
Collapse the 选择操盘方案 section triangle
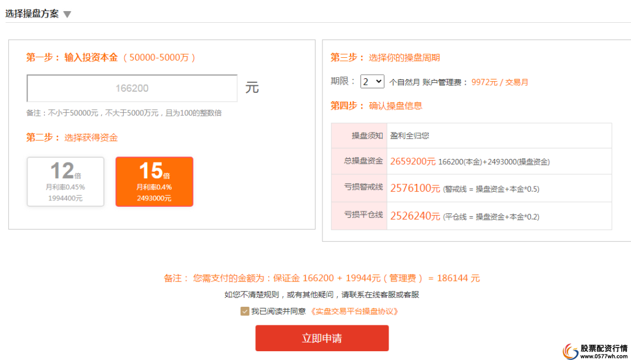pos(67,13)
